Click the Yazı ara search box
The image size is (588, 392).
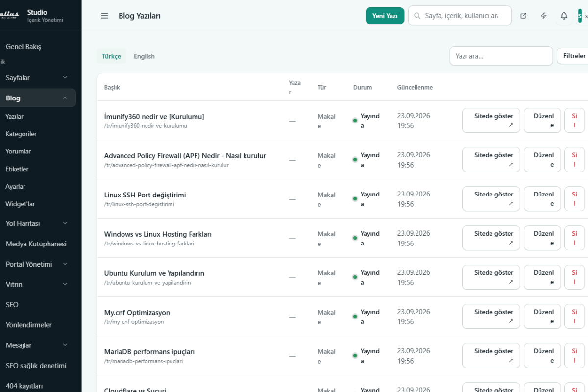click(x=501, y=56)
